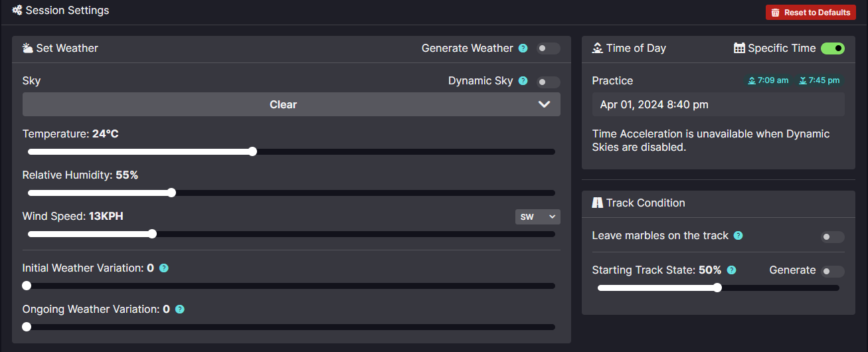The height and width of the screenshot is (352, 868).
Task: Click the Specific Time calendar icon
Action: click(x=739, y=48)
